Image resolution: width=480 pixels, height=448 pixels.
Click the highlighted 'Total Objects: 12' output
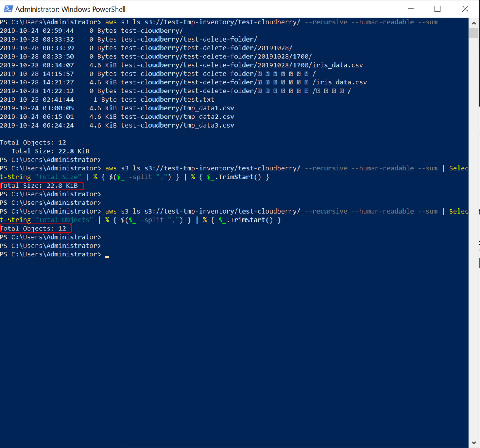coord(36,228)
